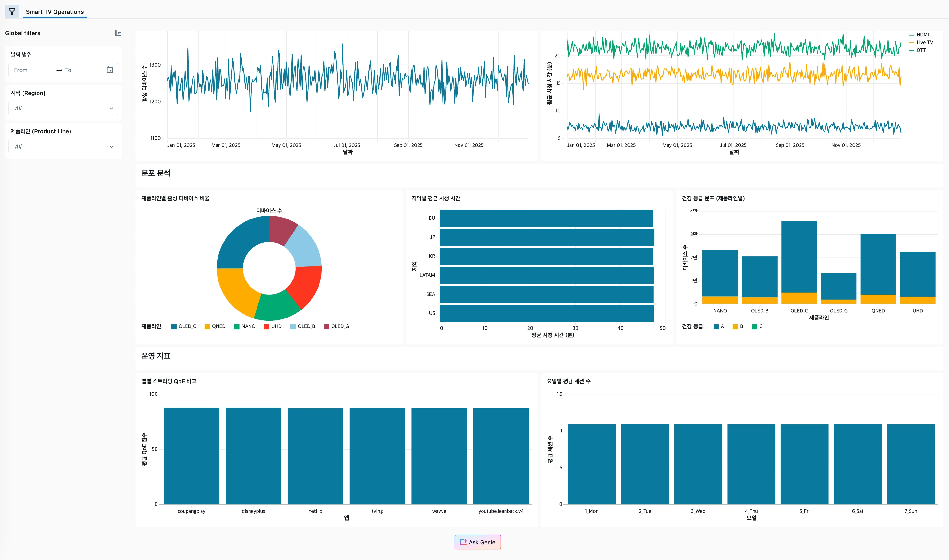Click the Global filters heading
This screenshot has height=560, width=949.
coord(23,33)
